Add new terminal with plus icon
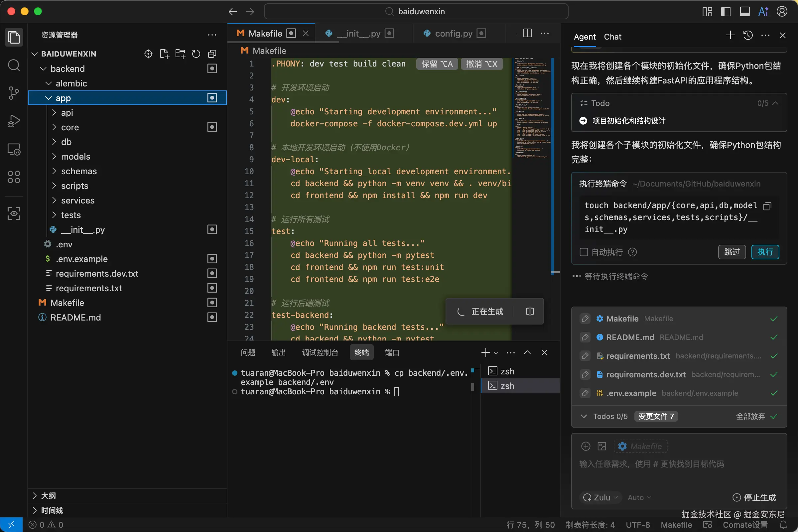The width and height of the screenshot is (798, 532). click(x=485, y=352)
